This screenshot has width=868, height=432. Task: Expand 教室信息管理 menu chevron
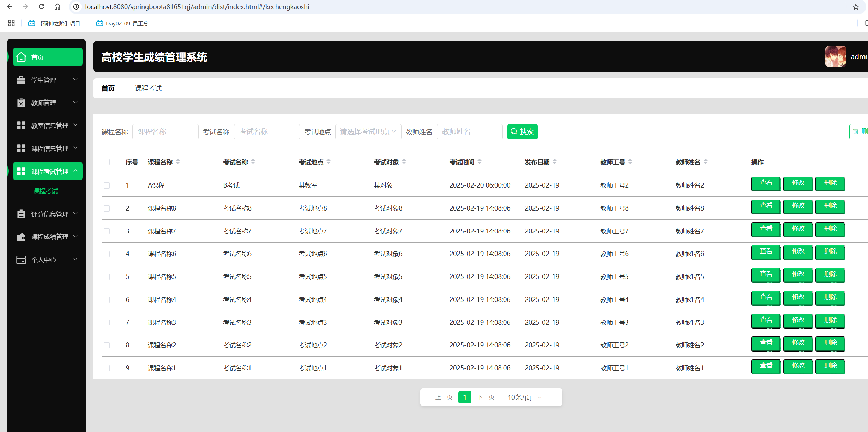75,125
